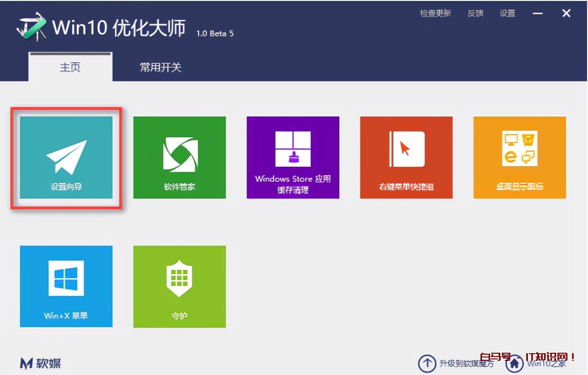Open 设置 in the title bar
Screen dimensions: 588x375
(508, 13)
